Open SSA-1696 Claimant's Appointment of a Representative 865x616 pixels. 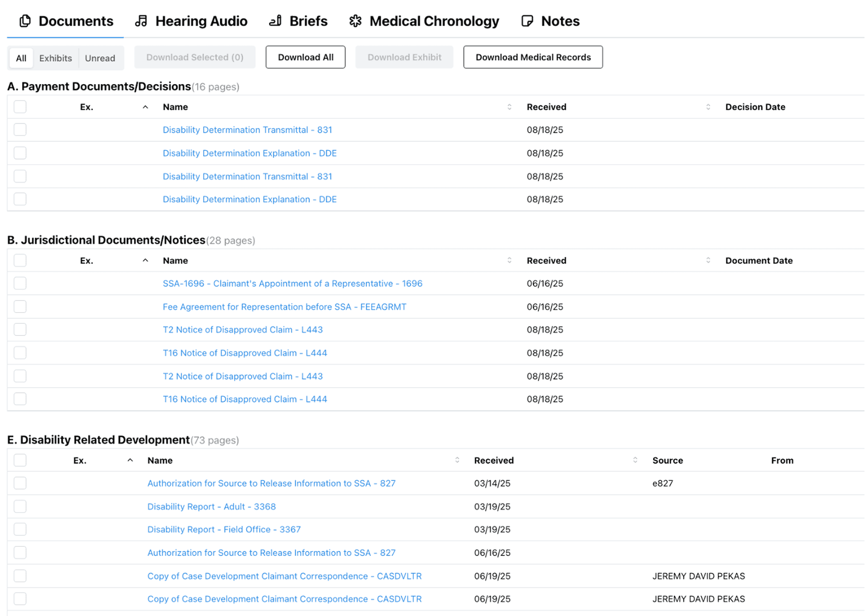tap(293, 283)
